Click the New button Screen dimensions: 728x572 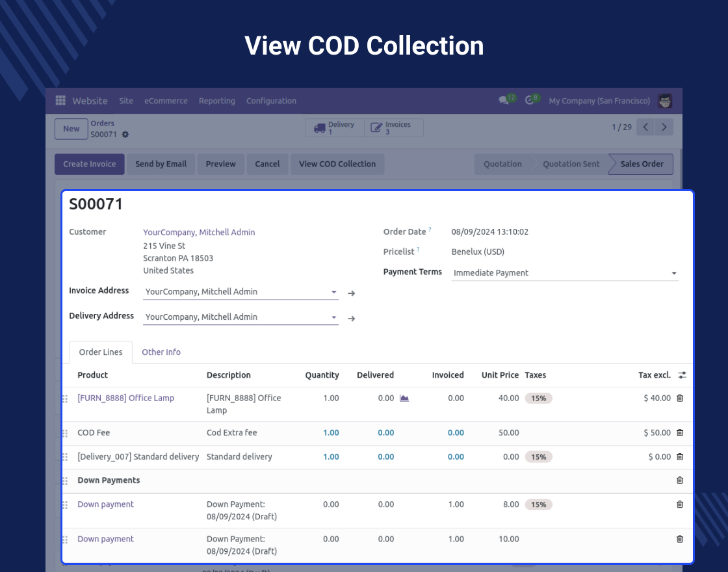[71, 129]
